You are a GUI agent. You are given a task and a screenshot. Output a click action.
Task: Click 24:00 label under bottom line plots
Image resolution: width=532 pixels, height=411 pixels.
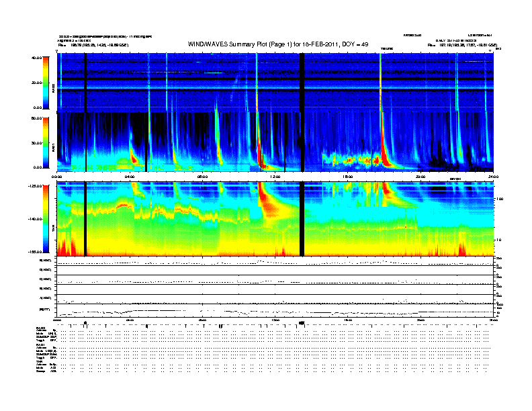[493, 320]
